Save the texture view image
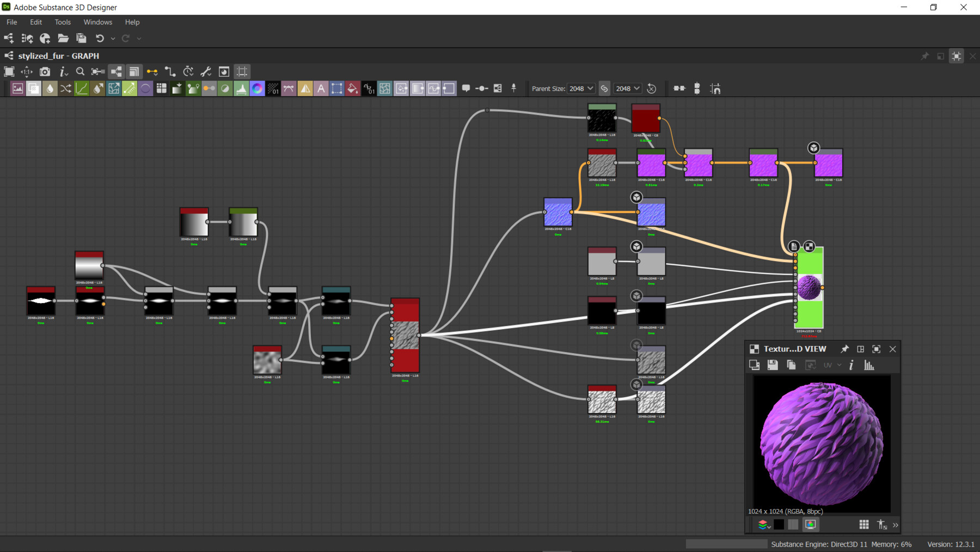The width and height of the screenshot is (980, 552). [x=773, y=365]
